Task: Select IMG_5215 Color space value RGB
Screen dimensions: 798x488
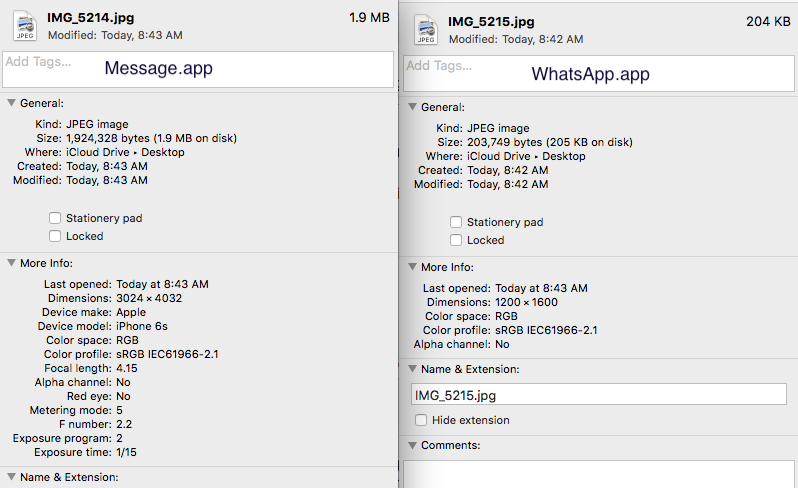Action: (x=506, y=317)
